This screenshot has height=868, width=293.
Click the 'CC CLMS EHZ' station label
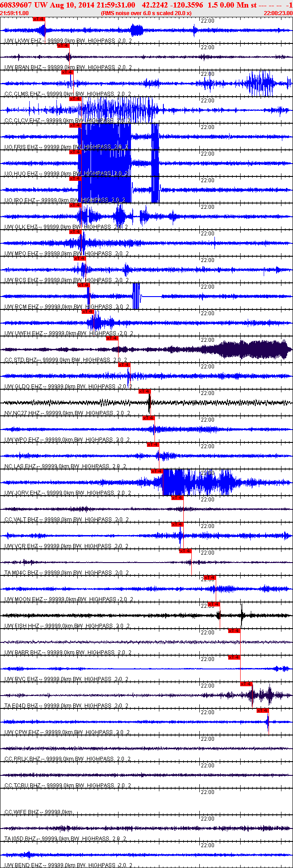(x=22, y=94)
